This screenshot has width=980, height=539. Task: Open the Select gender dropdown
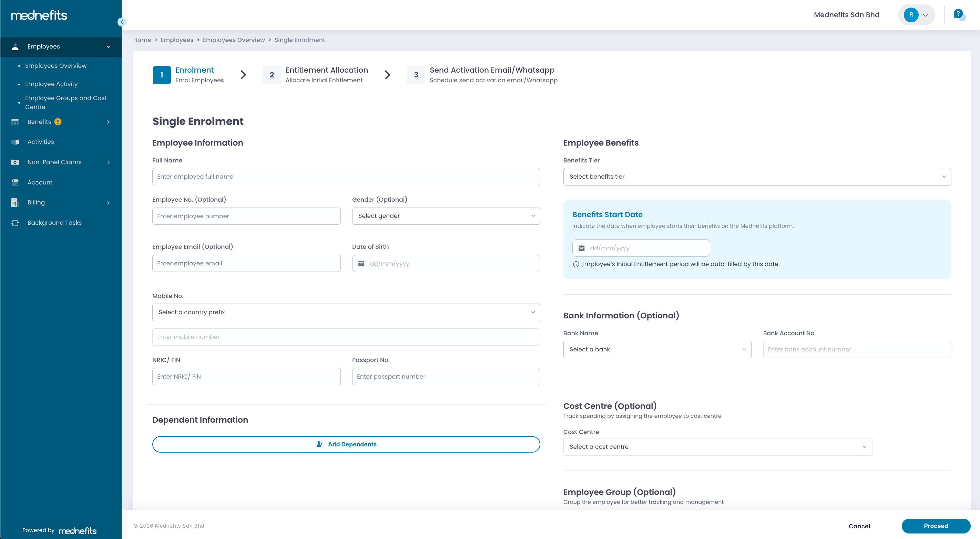(446, 216)
